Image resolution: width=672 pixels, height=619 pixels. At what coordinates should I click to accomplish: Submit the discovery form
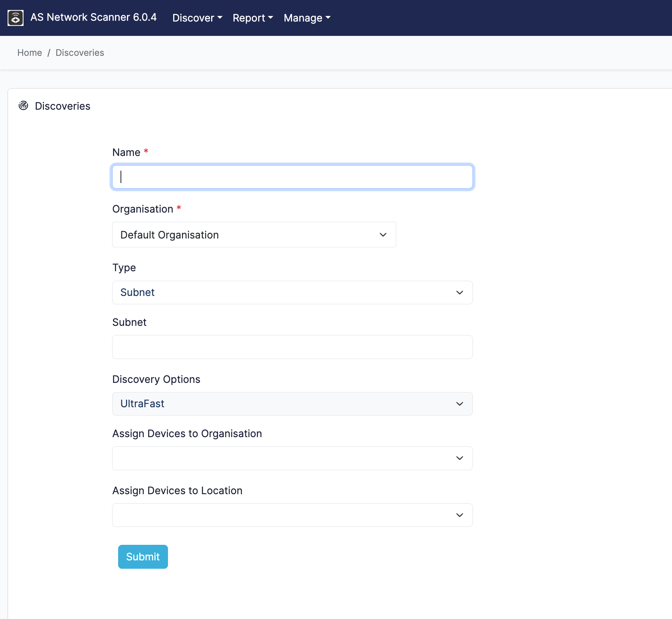(x=143, y=557)
